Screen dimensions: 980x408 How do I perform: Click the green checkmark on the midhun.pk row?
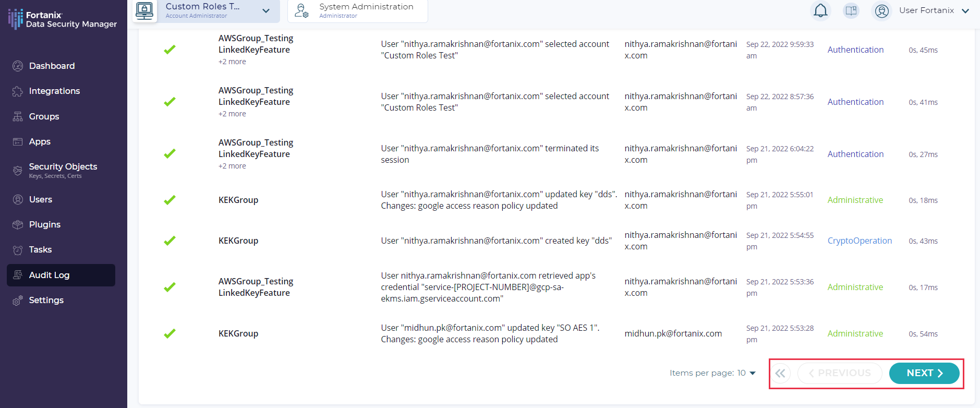pyautogui.click(x=170, y=333)
